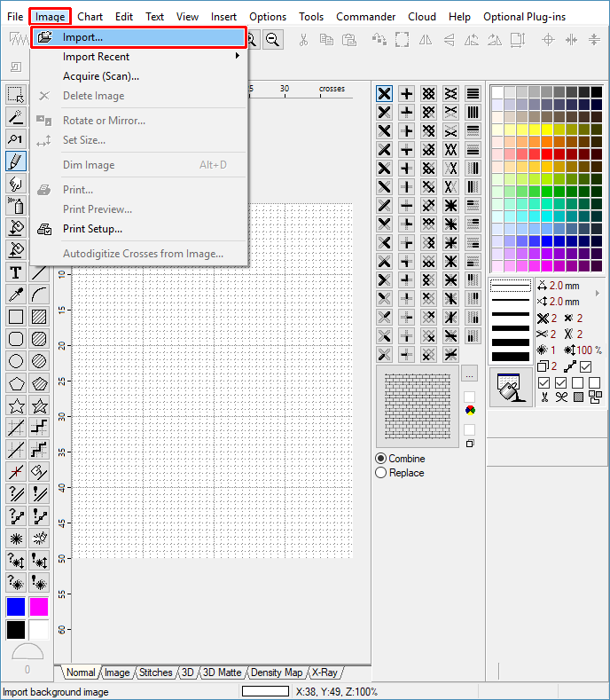Select the empty rectangle shape tool
Image resolution: width=610 pixels, height=700 pixels.
click(16, 317)
